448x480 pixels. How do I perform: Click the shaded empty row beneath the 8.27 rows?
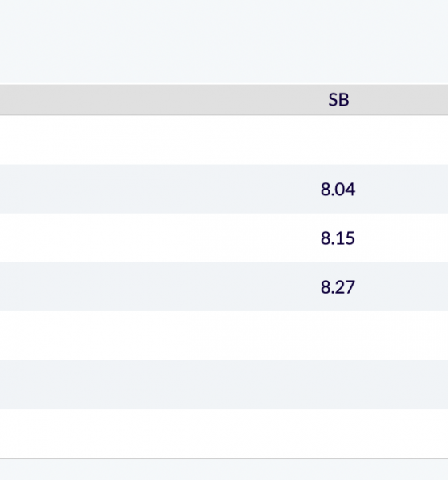pos(224,385)
